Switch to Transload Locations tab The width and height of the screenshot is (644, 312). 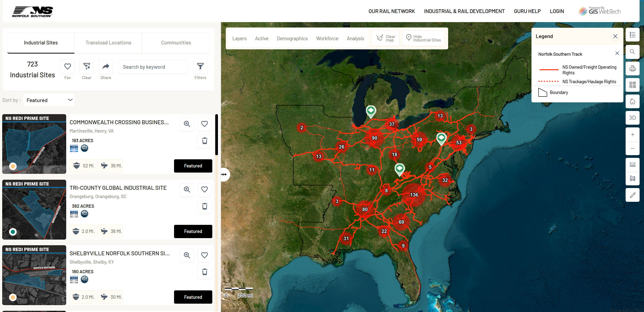pos(108,43)
